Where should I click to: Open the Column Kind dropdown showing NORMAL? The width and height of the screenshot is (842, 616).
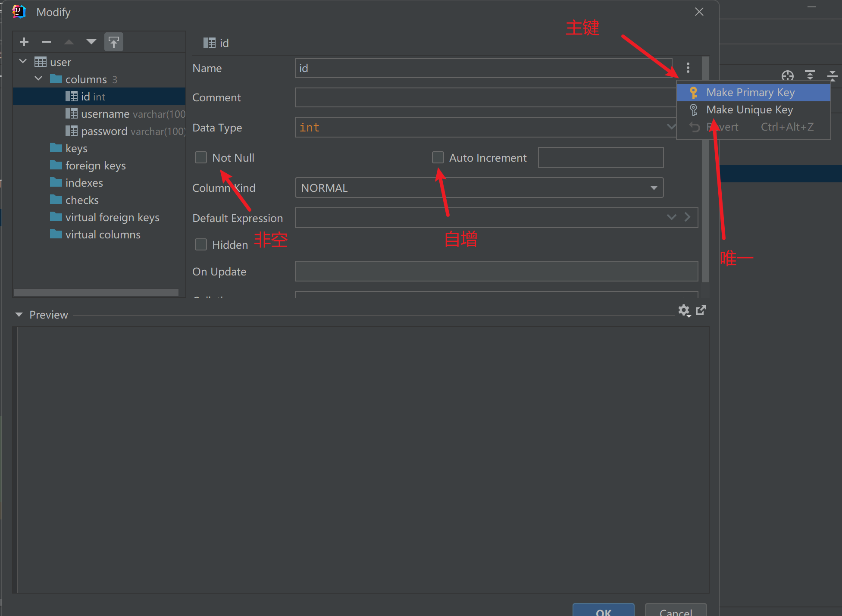click(654, 188)
